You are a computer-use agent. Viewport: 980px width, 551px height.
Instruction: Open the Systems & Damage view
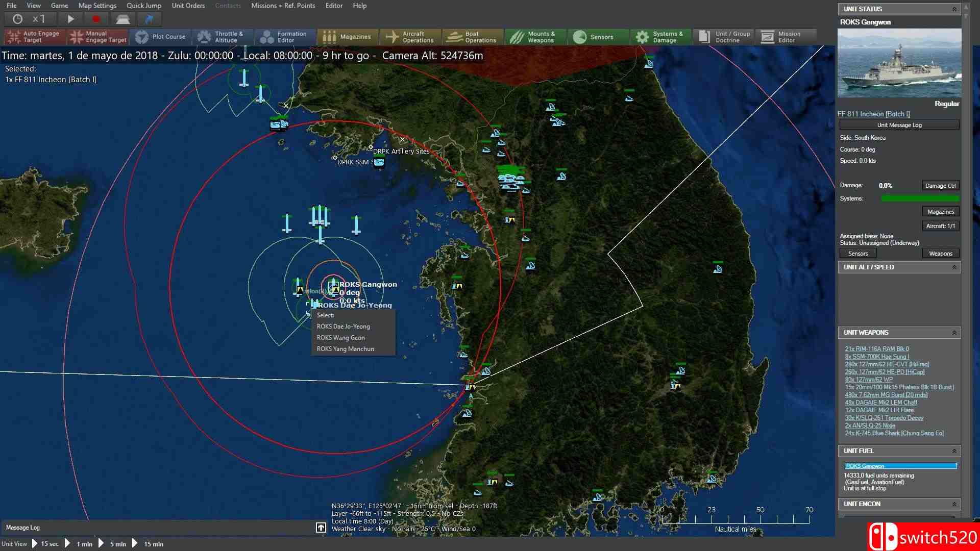[x=660, y=36]
